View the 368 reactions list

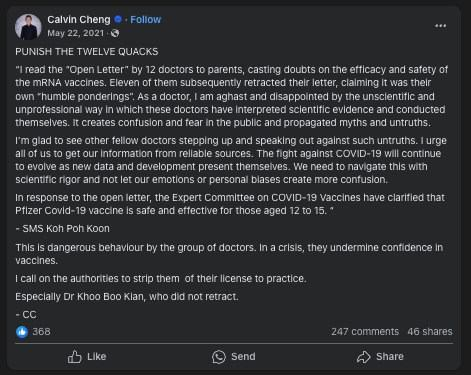[x=41, y=332]
